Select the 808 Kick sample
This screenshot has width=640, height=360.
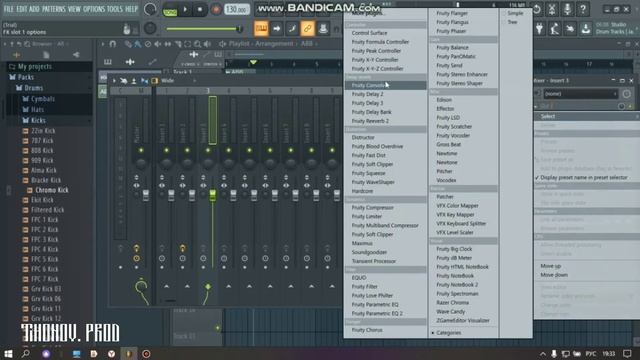click(x=42, y=150)
